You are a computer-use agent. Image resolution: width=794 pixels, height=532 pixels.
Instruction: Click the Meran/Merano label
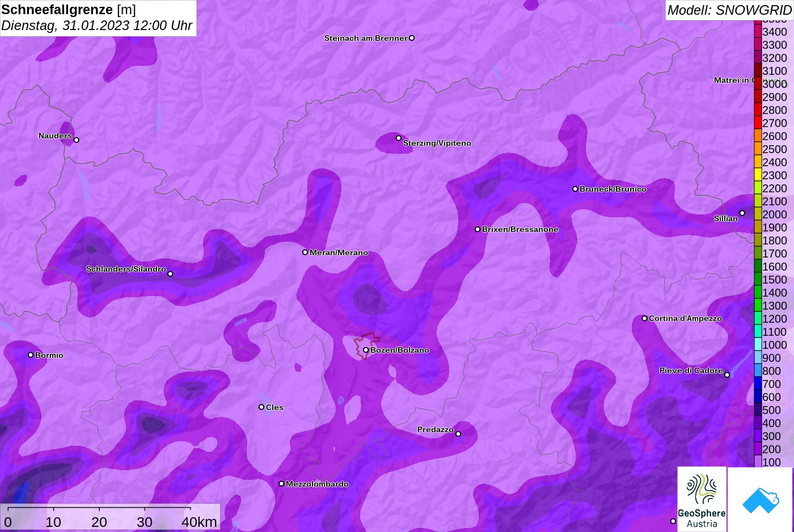point(339,252)
